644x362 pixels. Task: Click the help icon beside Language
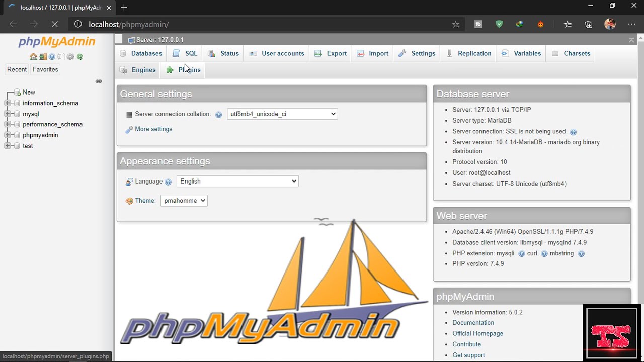coord(168,182)
